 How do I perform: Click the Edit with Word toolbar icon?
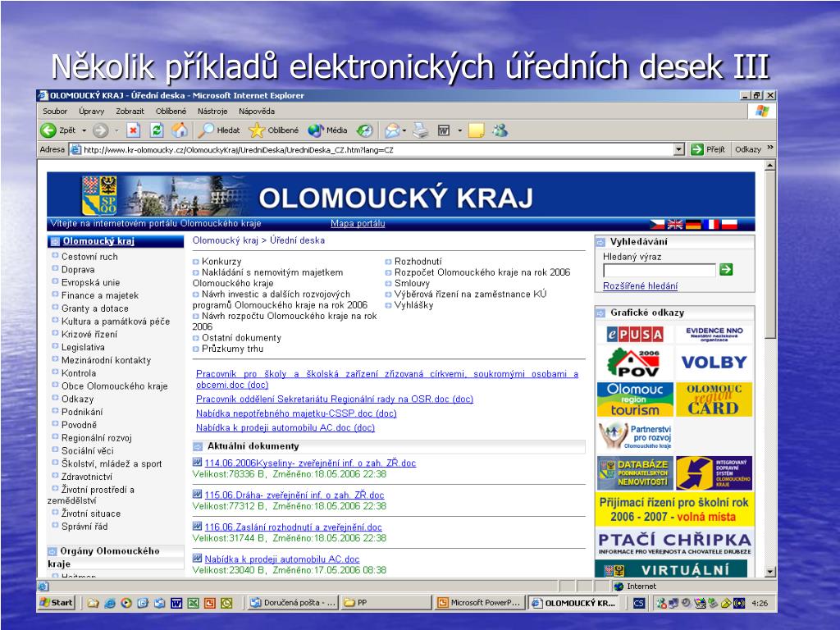click(x=444, y=130)
